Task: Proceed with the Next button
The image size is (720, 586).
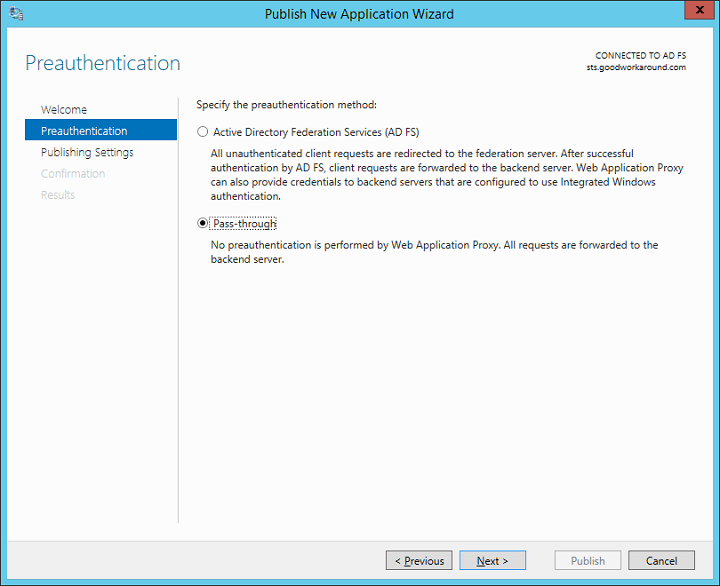Action: [x=492, y=561]
